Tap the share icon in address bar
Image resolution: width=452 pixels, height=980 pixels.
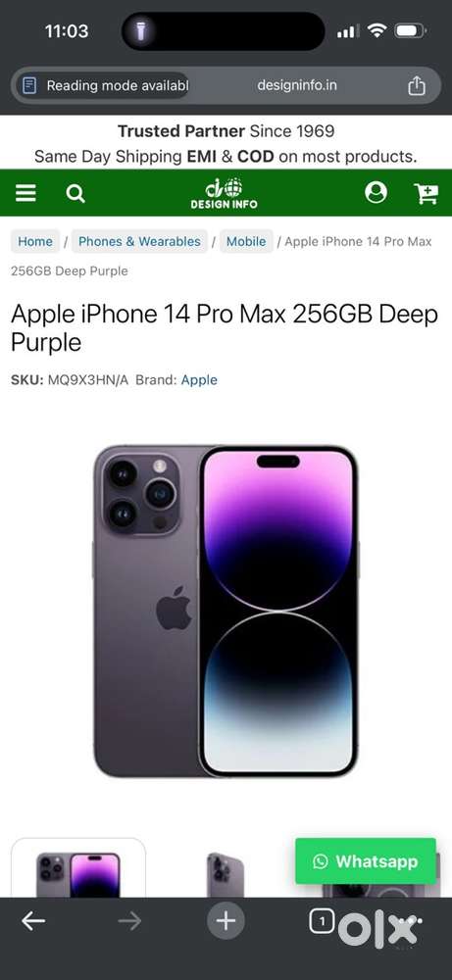coord(417,85)
